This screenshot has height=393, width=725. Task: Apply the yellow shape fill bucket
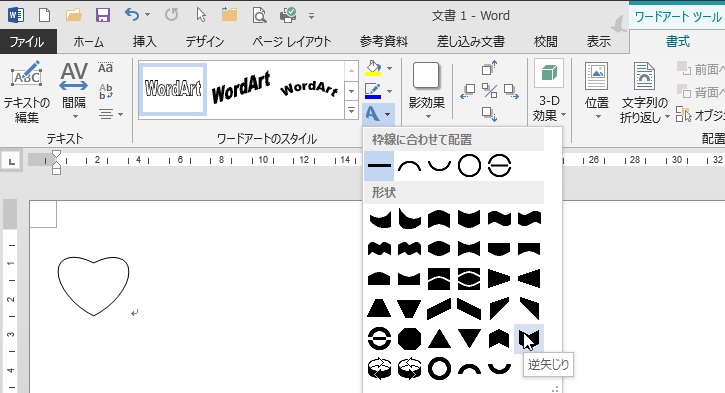373,68
